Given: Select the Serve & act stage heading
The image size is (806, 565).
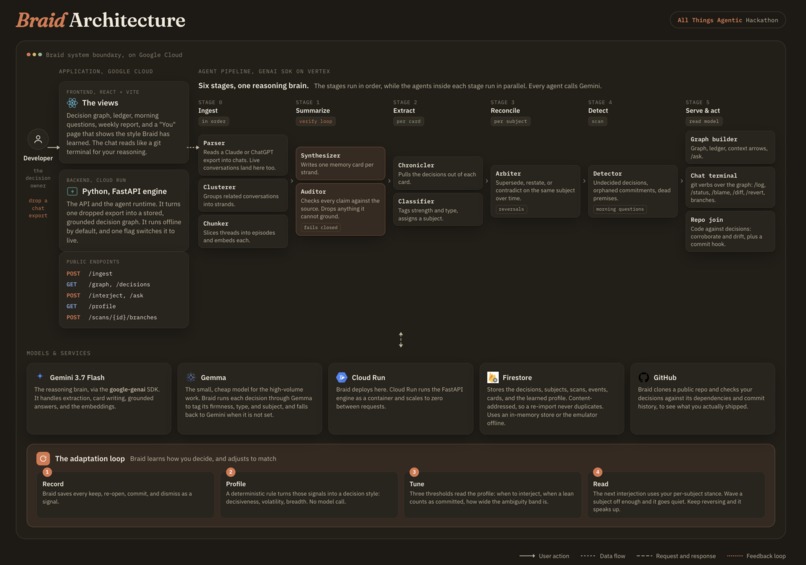Looking at the screenshot, I should (x=703, y=111).
